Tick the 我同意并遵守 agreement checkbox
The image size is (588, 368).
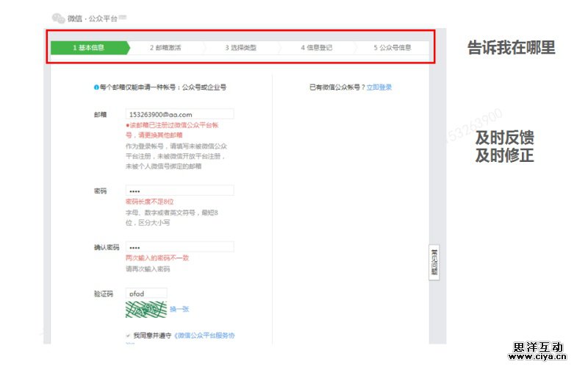point(129,335)
